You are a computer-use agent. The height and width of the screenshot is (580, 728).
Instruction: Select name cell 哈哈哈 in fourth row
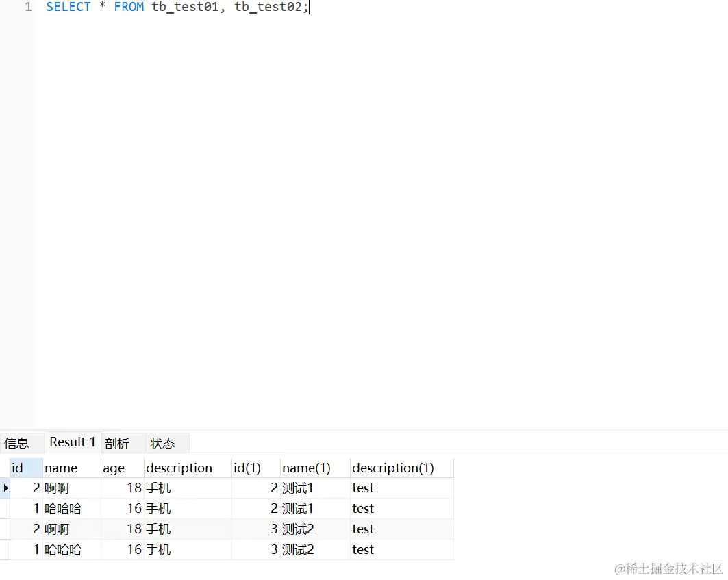tap(71, 549)
